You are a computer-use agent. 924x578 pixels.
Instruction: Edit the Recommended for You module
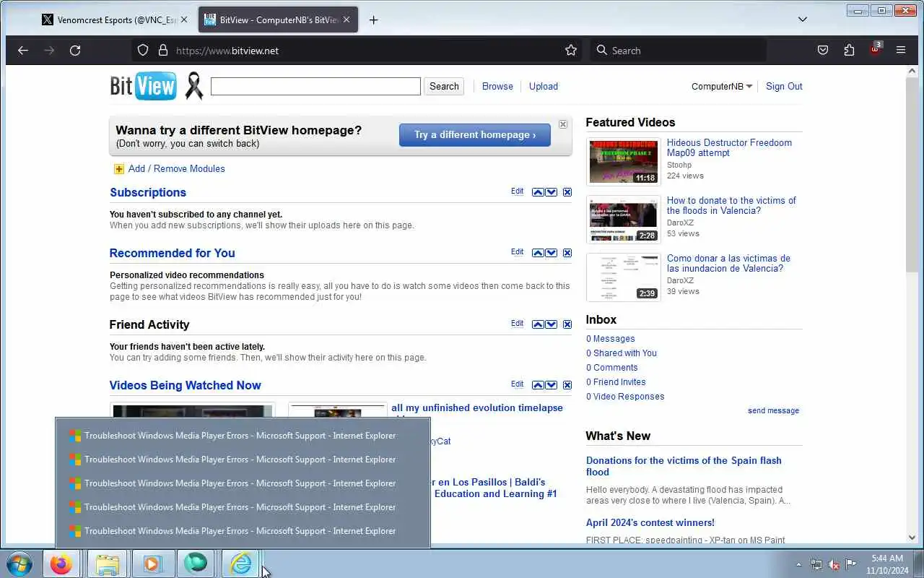[517, 252]
